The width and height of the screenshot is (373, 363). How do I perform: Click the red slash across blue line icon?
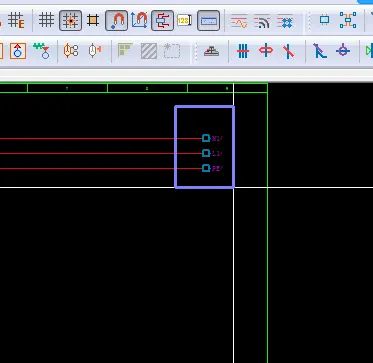coord(289,52)
